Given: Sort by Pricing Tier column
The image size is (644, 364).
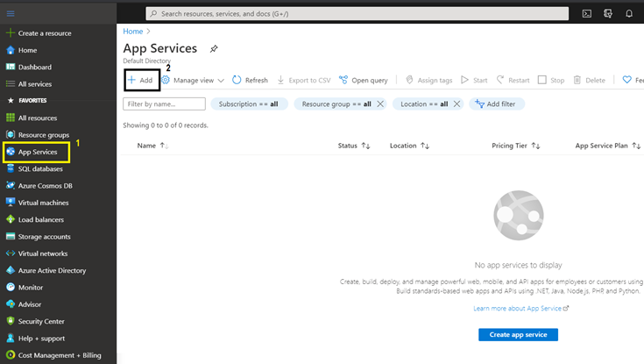Looking at the screenshot, I should point(516,146).
